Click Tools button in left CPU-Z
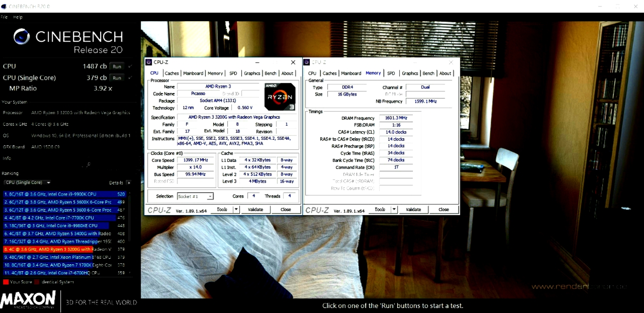This screenshot has height=313, width=644. 222,210
